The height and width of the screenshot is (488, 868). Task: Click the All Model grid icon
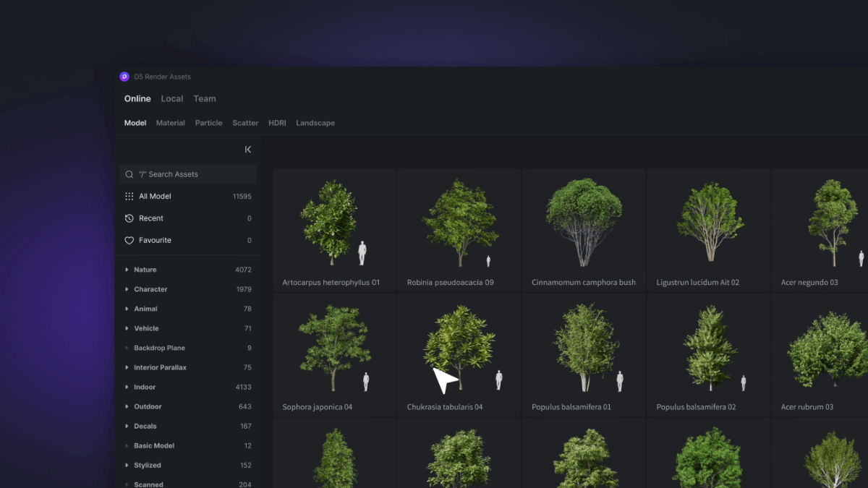point(129,196)
